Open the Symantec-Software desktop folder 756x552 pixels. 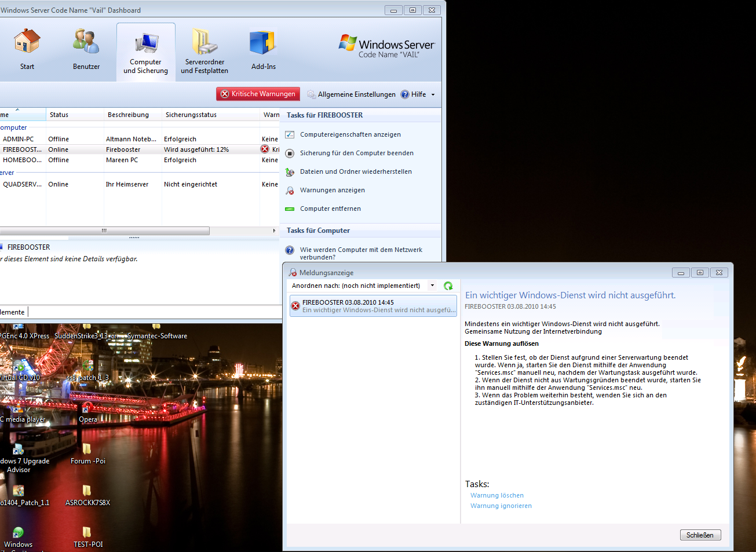click(x=157, y=331)
